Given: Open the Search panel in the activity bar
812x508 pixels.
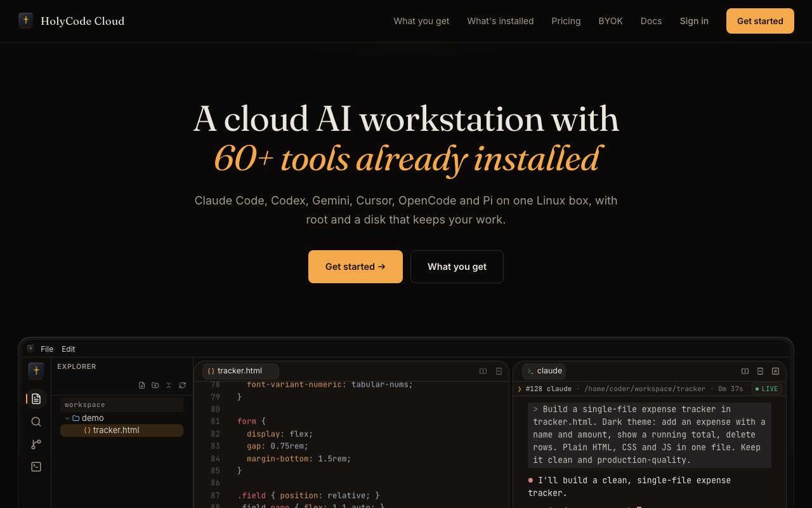Looking at the screenshot, I should click(x=36, y=422).
